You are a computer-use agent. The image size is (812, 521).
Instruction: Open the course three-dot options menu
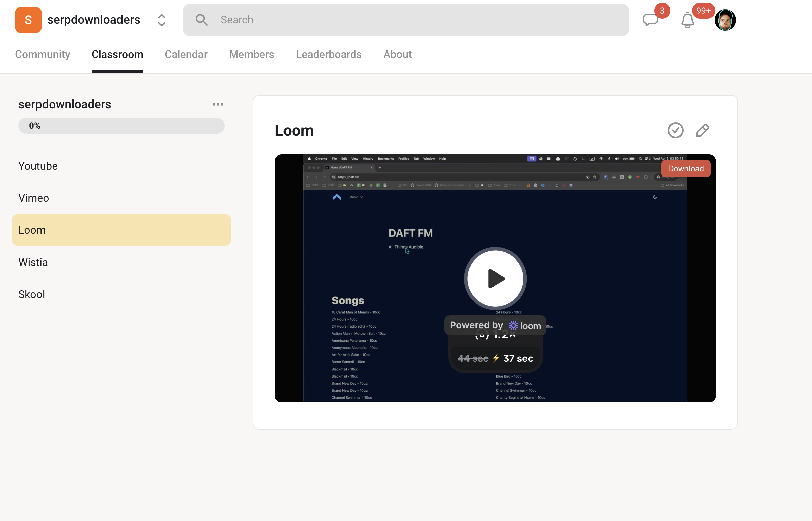[x=218, y=105]
